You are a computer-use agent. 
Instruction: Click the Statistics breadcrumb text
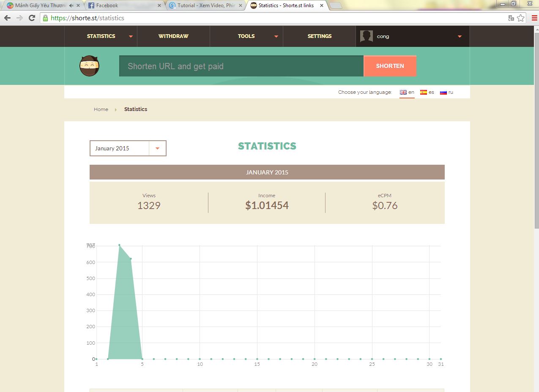click(x=136, y=109)
